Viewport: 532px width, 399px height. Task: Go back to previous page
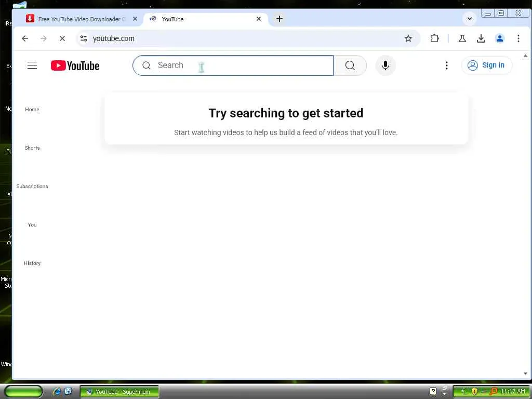pyautogui.click(x=25, y=38)
